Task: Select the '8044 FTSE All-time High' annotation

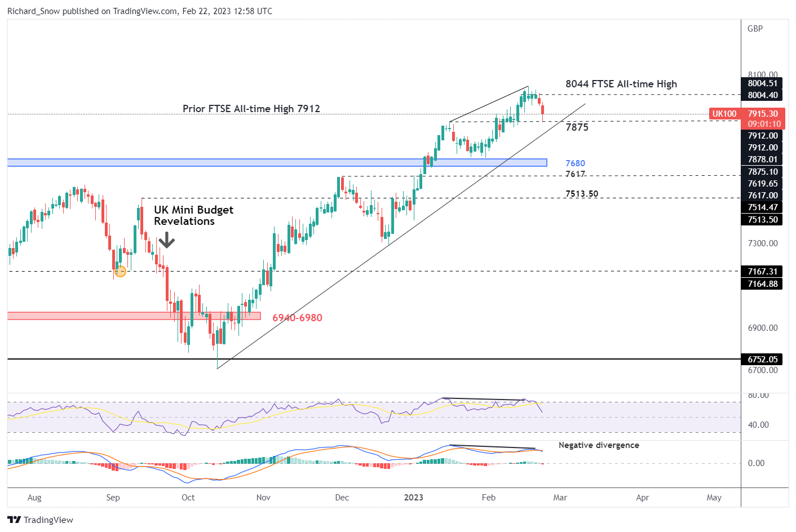Action: 621,84
